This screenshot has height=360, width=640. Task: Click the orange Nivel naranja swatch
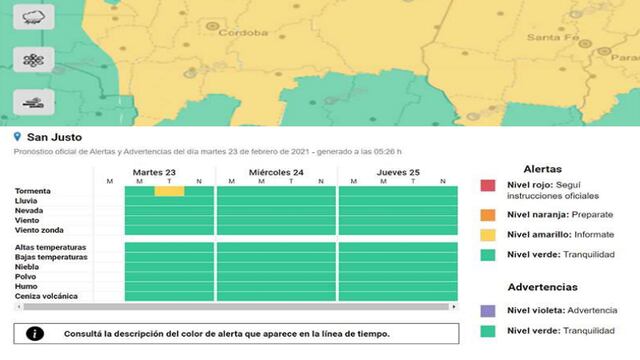tap(488, 215)
